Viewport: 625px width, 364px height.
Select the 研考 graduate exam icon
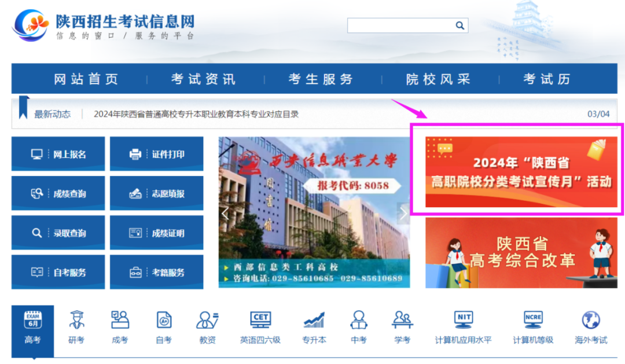click(x=76, y=320)
